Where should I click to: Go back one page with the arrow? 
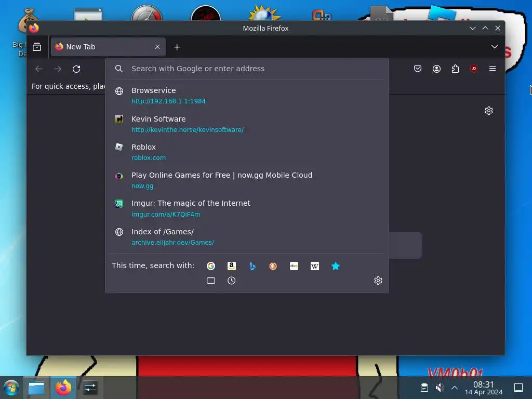coord(39,69)
